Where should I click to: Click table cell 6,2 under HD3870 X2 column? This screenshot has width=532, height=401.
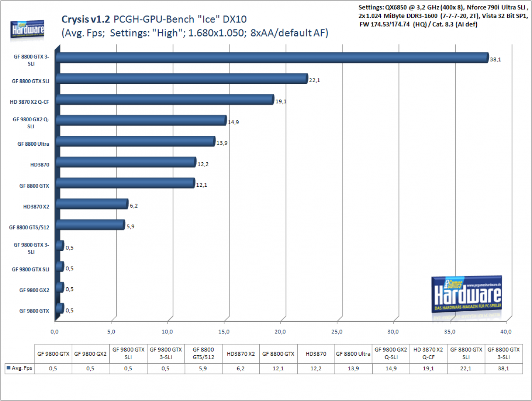coord(241,368)
